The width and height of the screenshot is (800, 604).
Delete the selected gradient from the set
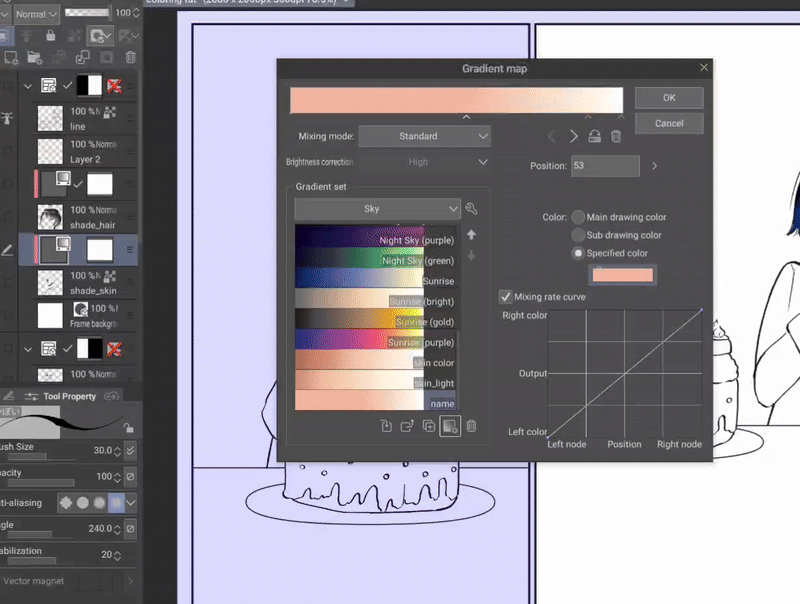[x=471, y=426]
